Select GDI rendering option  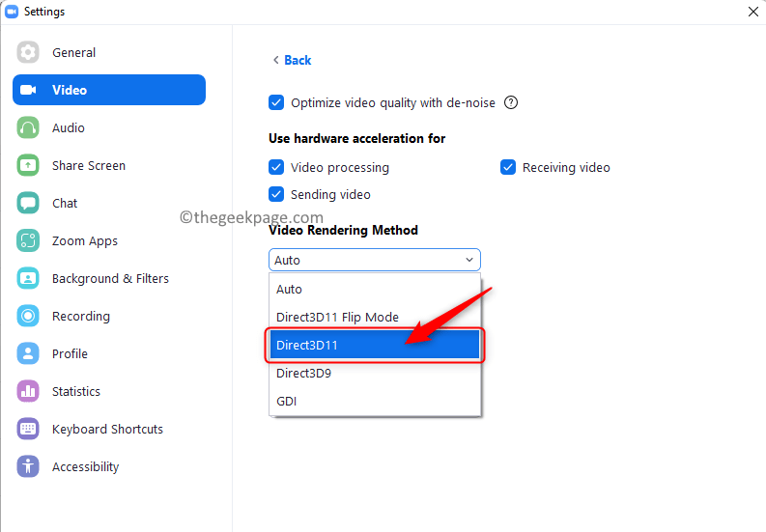coord(375,401)
